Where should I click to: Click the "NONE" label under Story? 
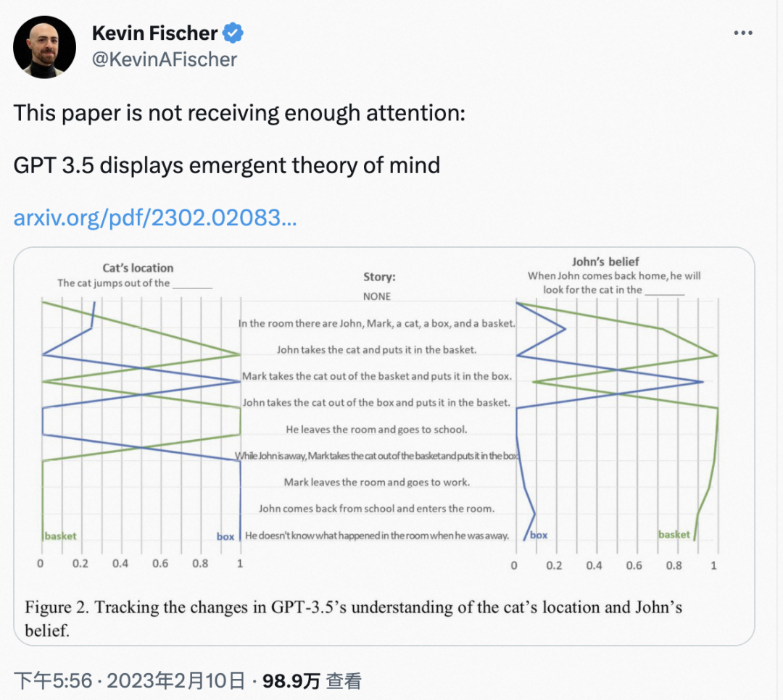click(x=377, y=296)
